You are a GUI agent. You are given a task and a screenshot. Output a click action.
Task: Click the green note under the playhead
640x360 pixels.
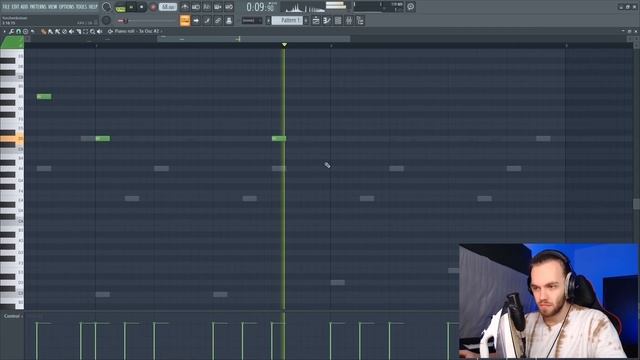(x=279, y=138)
